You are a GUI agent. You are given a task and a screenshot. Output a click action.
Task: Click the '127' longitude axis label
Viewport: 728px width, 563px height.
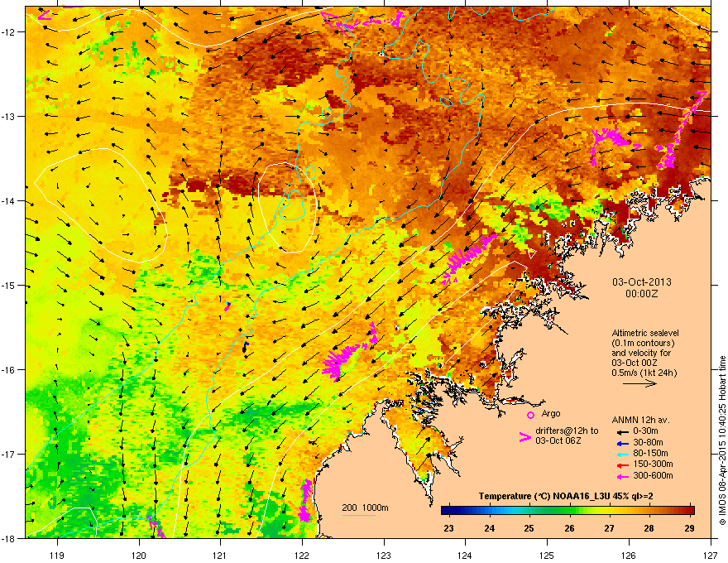(711, 555)
